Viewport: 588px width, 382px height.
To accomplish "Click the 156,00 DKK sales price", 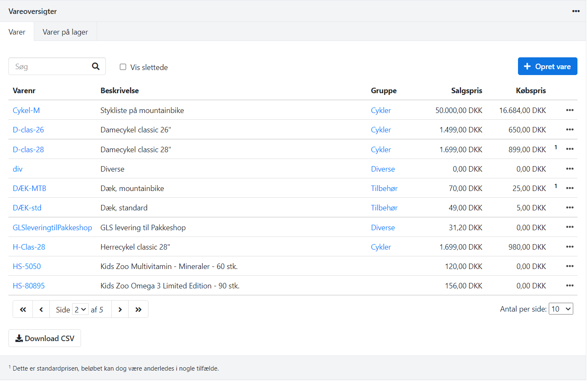I will click(464, 286).
